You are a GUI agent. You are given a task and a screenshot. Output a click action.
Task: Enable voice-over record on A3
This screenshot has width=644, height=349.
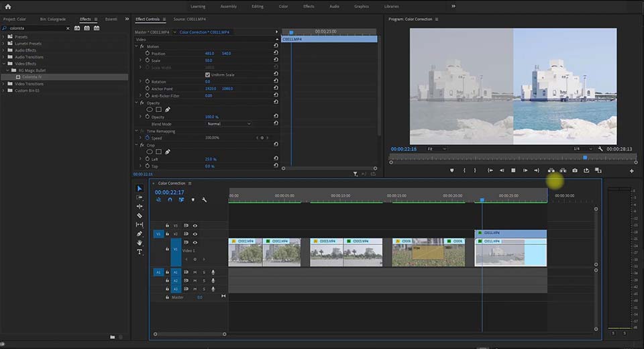(x=213, y=289)
